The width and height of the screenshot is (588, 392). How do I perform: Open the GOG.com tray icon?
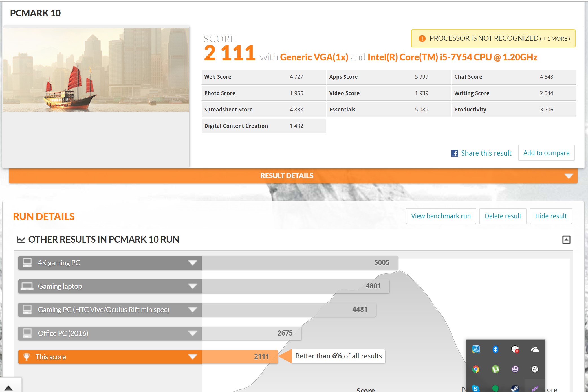(x=515, y=369)
